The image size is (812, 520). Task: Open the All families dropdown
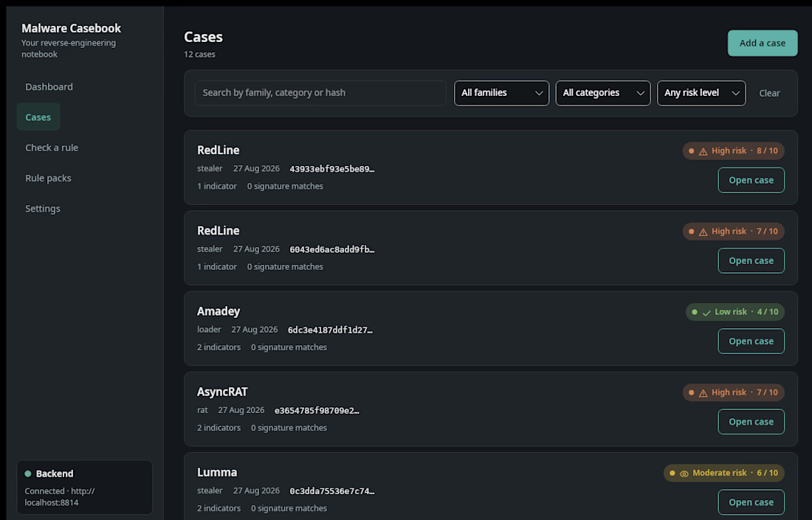pyautogui.click(x=501, y=93)
